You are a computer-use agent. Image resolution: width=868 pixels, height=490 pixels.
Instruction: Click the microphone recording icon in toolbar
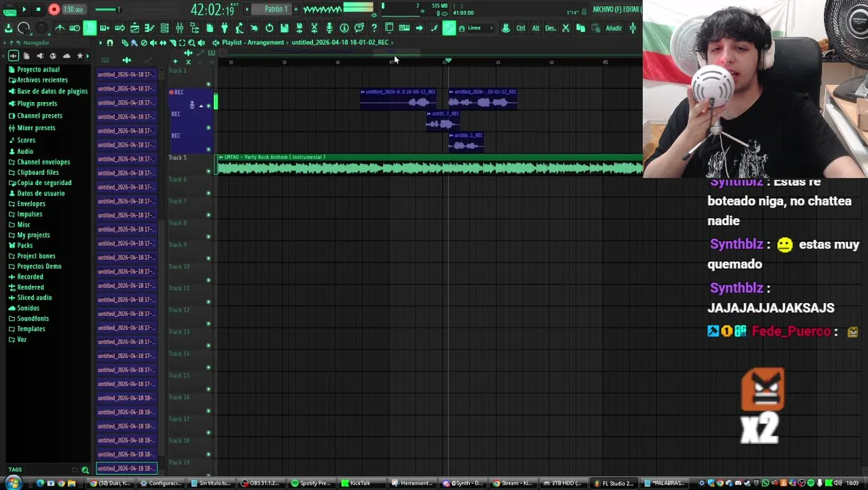(x=329, y=28)
